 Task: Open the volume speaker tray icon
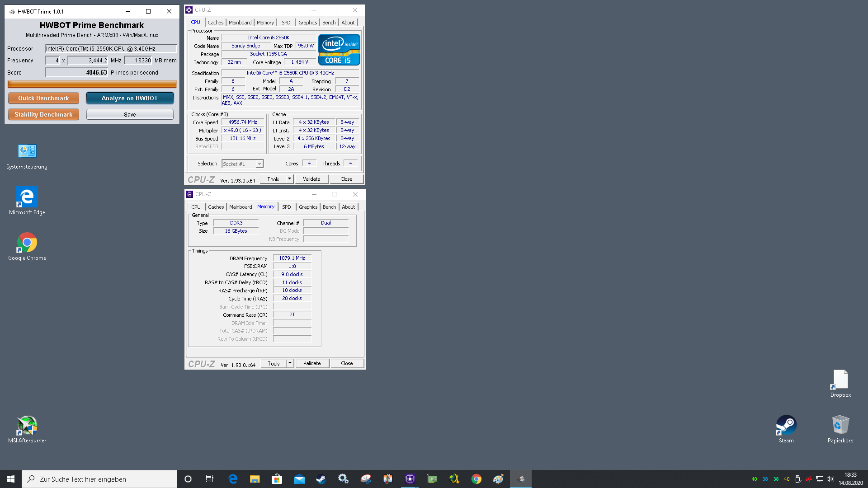(830, 479)
